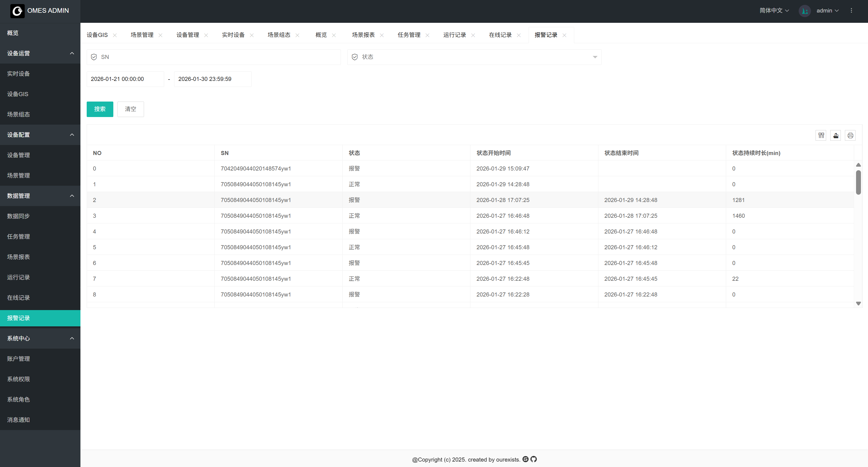Click the print table icon
Screen dimensions: 868x467
pyautogui.click(x=850, y=135)
